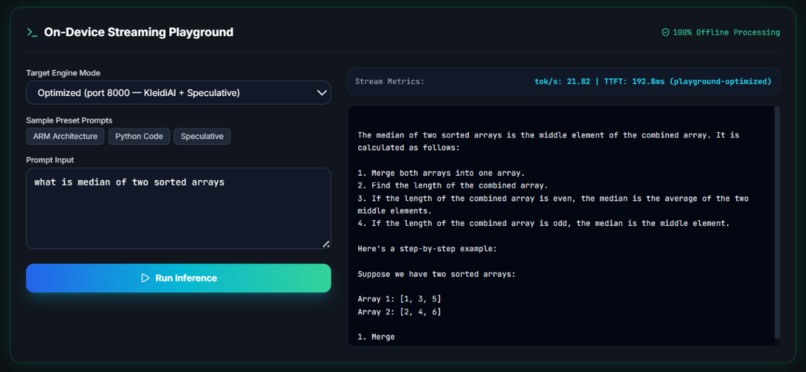806x372 pixels.
Task: Click the play icon in Run Inference
Action: pos(145,278)
